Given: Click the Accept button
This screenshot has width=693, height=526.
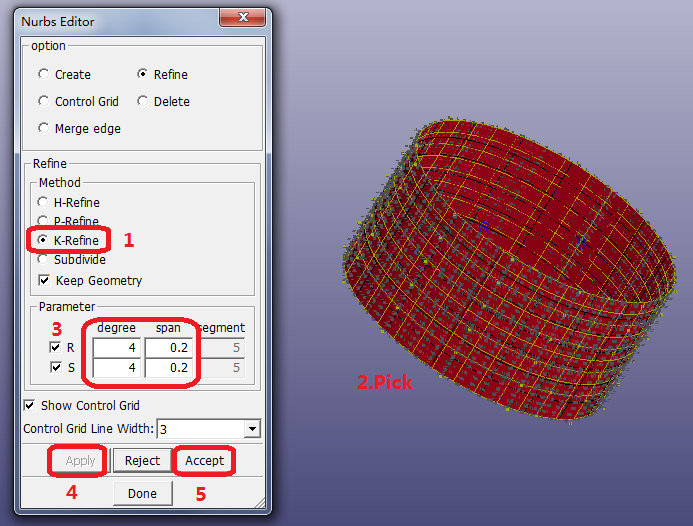Looking at the screenshot, I should click(x=204, y=461).
